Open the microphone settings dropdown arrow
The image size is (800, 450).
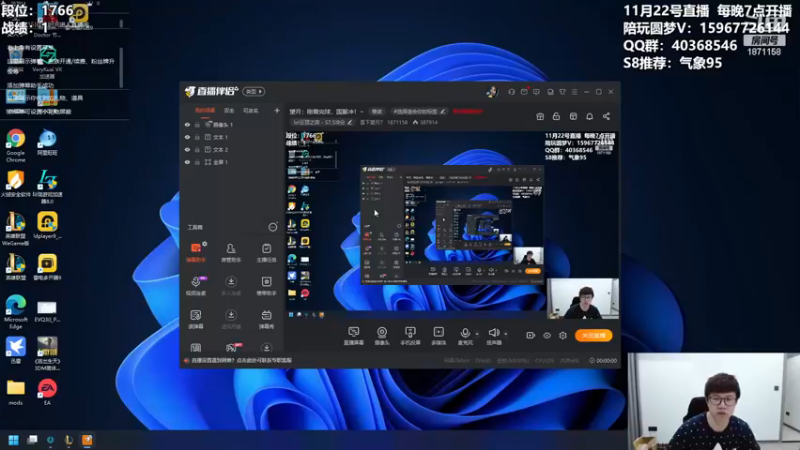(477, 334)
